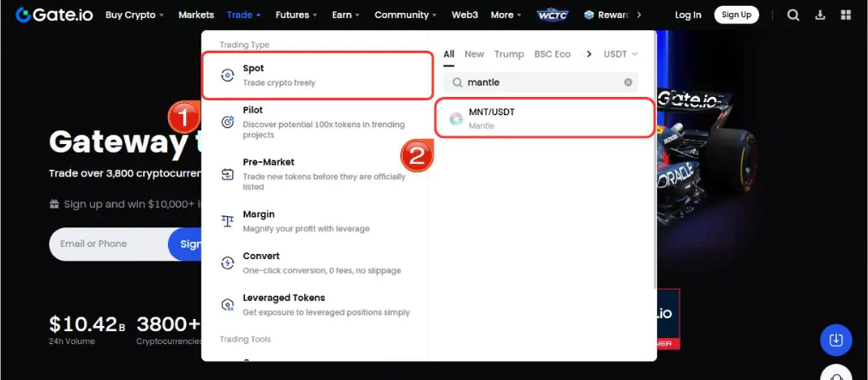Viewport: 868px width, 380px height.
Task: Select Pre-Market trading type
Action: coord(317,174)
